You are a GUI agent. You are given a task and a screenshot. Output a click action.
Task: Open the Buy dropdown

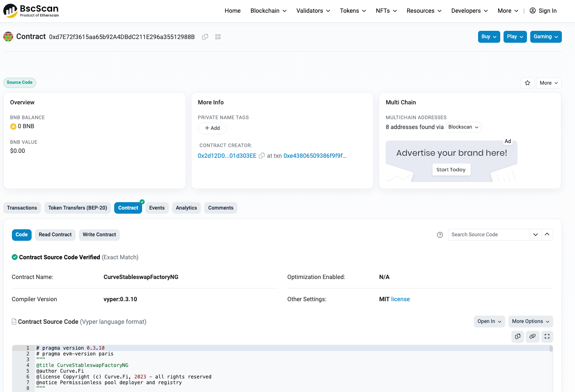(x=489, y=37)
